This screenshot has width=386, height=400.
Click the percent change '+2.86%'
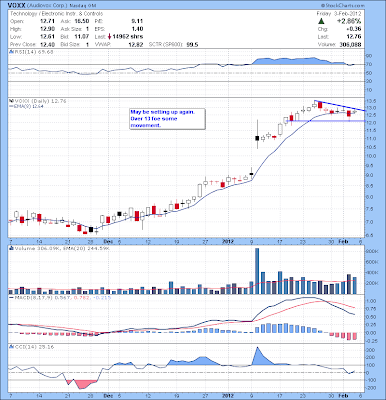tap(348, 21)
